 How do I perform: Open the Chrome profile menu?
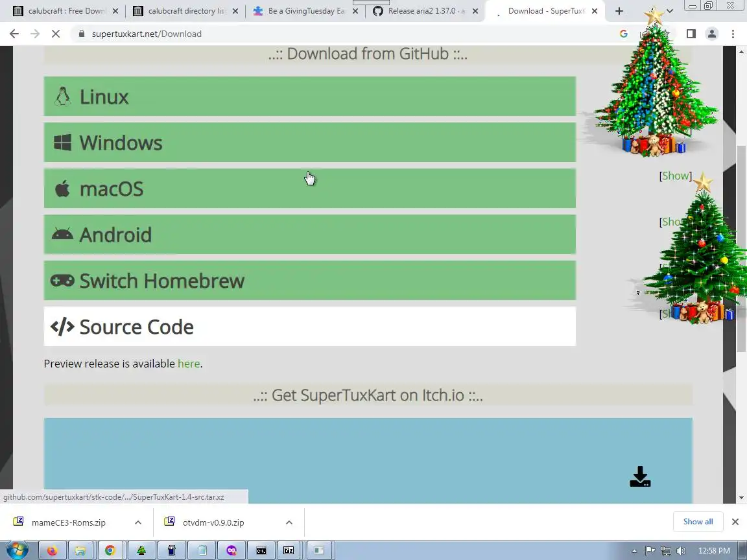tap(712, 34)
